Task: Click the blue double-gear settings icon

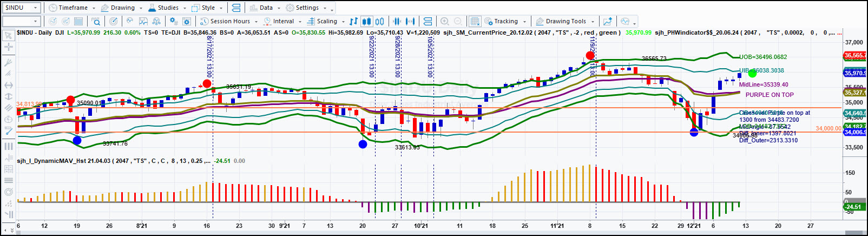Action: click(x=173, y=21)
